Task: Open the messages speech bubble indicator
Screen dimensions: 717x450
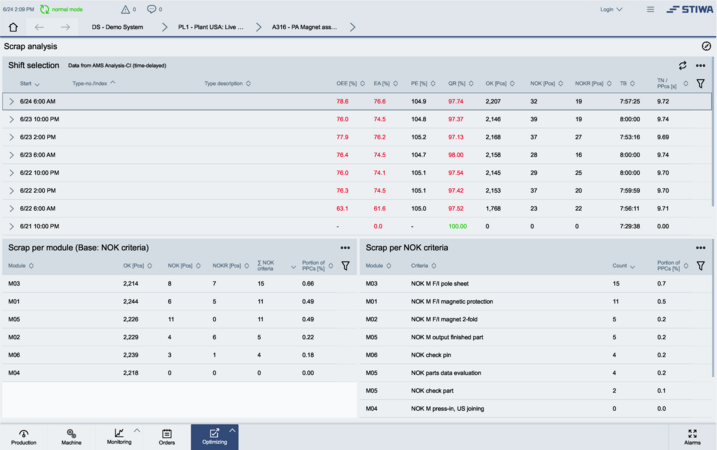Action: pos(151,9)
